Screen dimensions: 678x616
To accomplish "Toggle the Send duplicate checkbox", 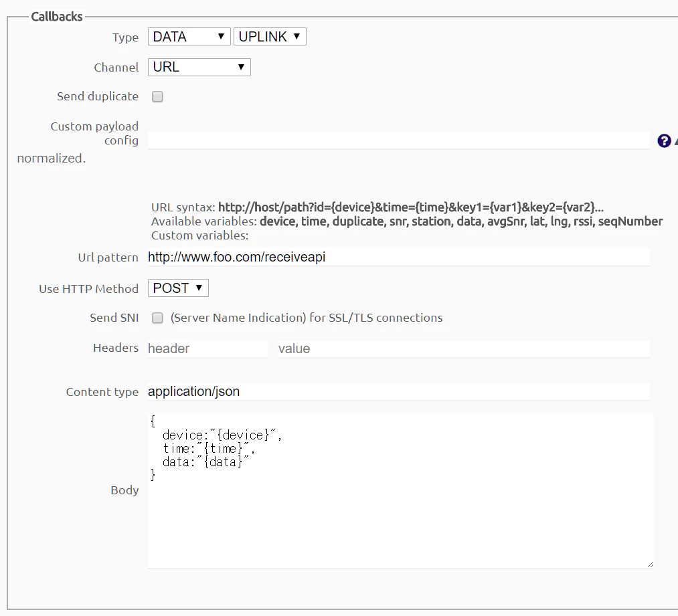I will tap(157, 96).
